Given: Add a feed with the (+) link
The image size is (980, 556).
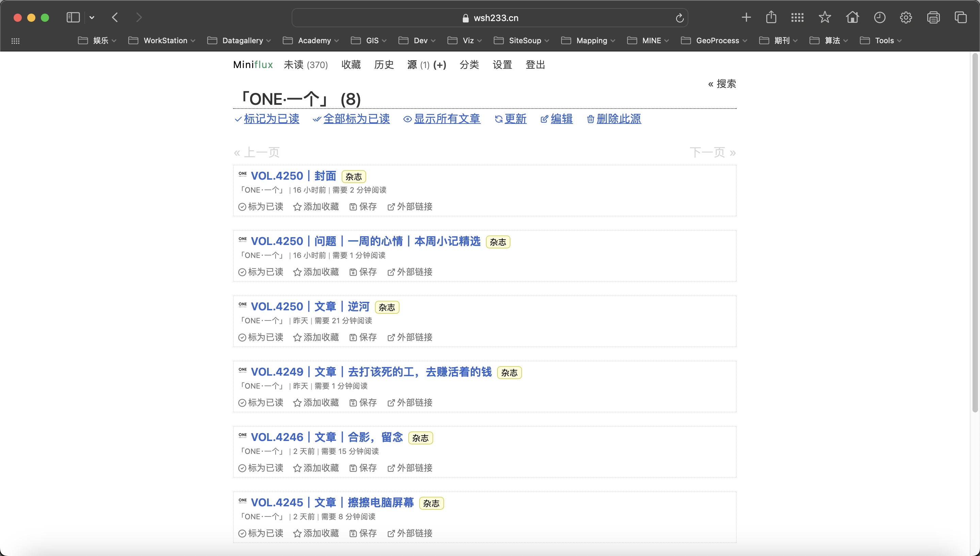Looking at the screenshot, I should pyautogui.click(x=439, y=65).
